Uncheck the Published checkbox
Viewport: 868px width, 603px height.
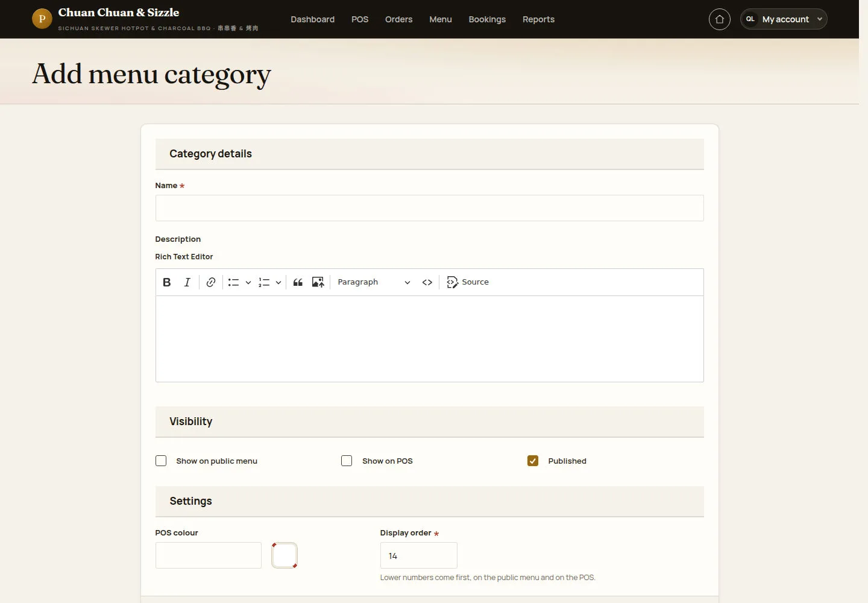[533, 461]
